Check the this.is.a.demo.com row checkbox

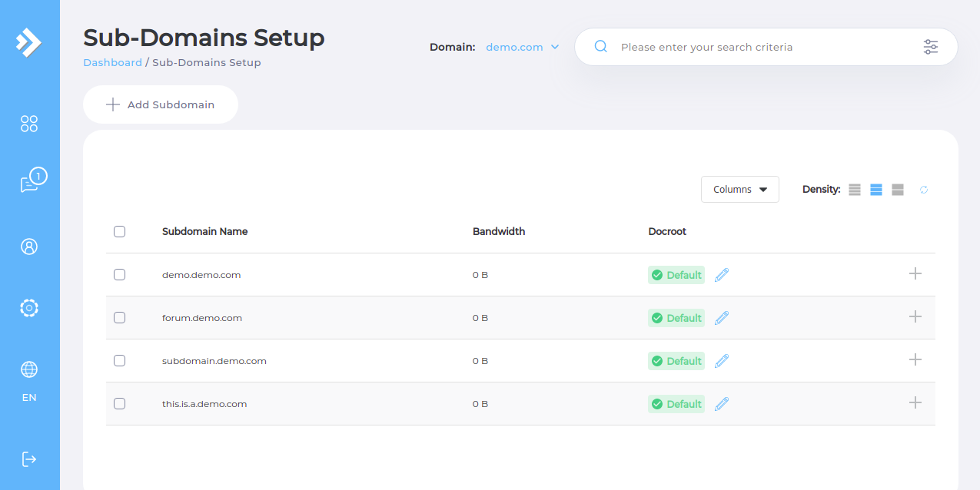pyautogui.click(x=119, y=403)
